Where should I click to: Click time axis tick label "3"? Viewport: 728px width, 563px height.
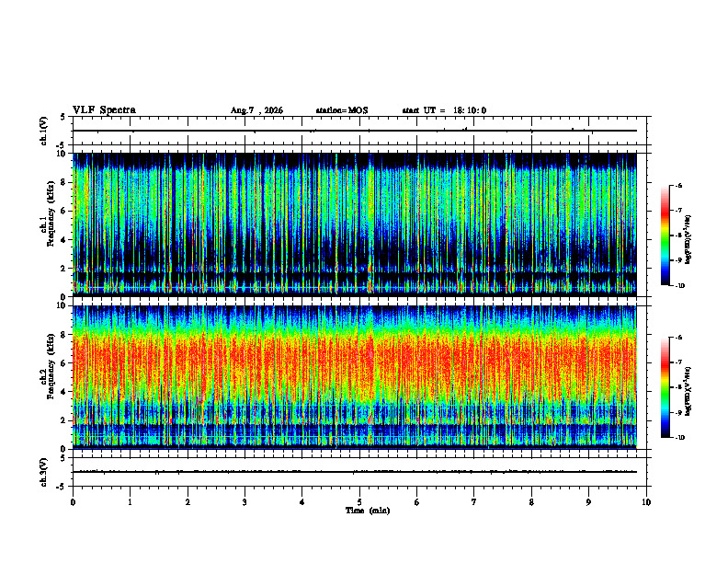(x=245, y=502)
